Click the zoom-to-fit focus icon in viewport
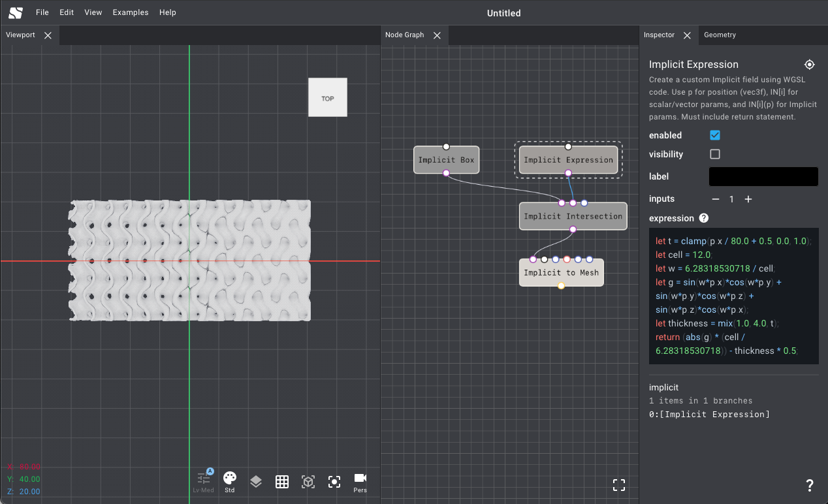 tap(334, 482)
